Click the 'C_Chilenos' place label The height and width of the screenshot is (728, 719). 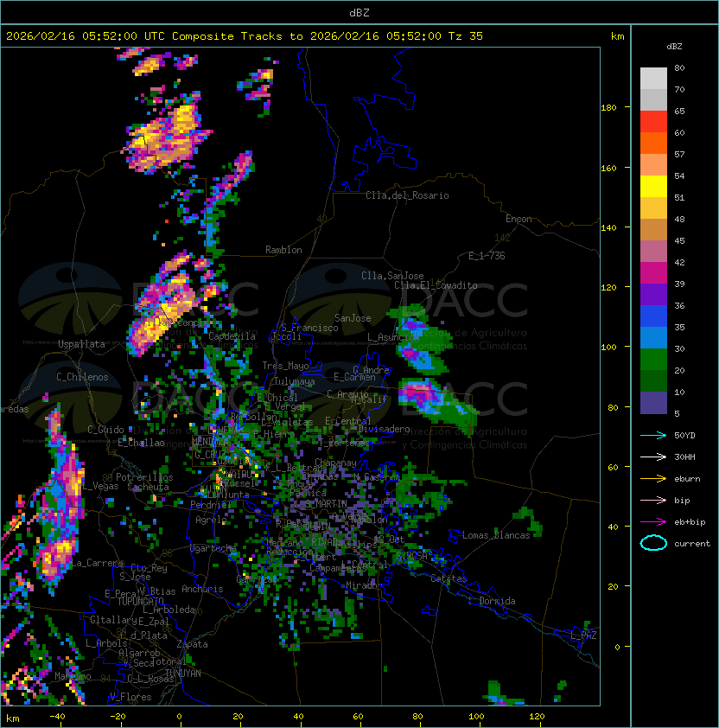82,377
